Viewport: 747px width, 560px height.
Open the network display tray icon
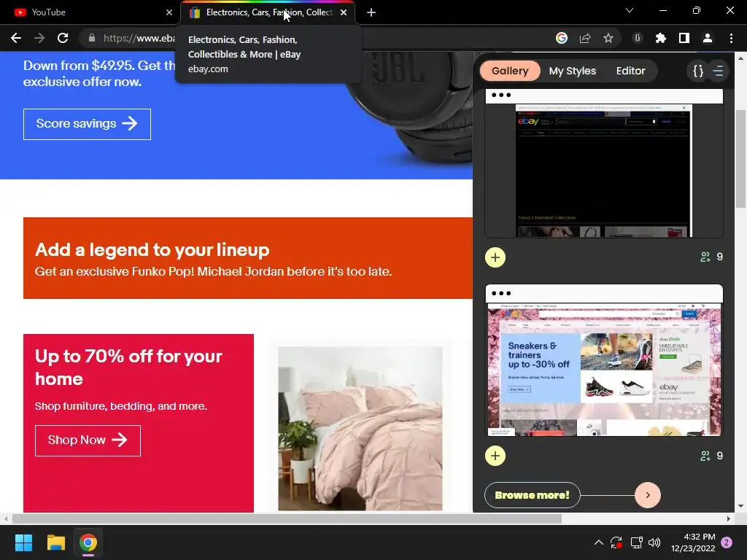(x=636, y=542)
